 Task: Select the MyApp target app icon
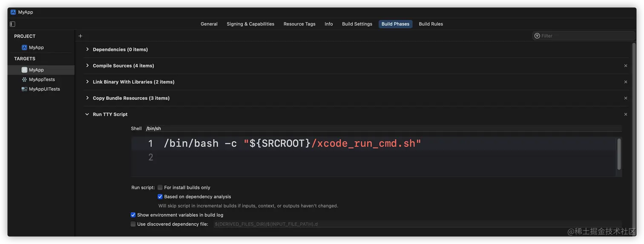(x=24, y=70)
